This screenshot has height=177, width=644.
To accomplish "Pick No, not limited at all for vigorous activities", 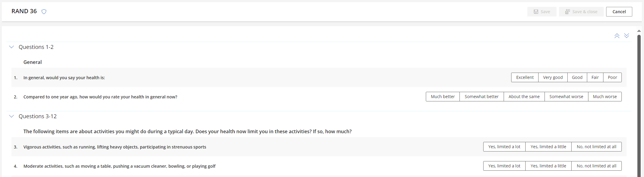I will coord(596,147).
